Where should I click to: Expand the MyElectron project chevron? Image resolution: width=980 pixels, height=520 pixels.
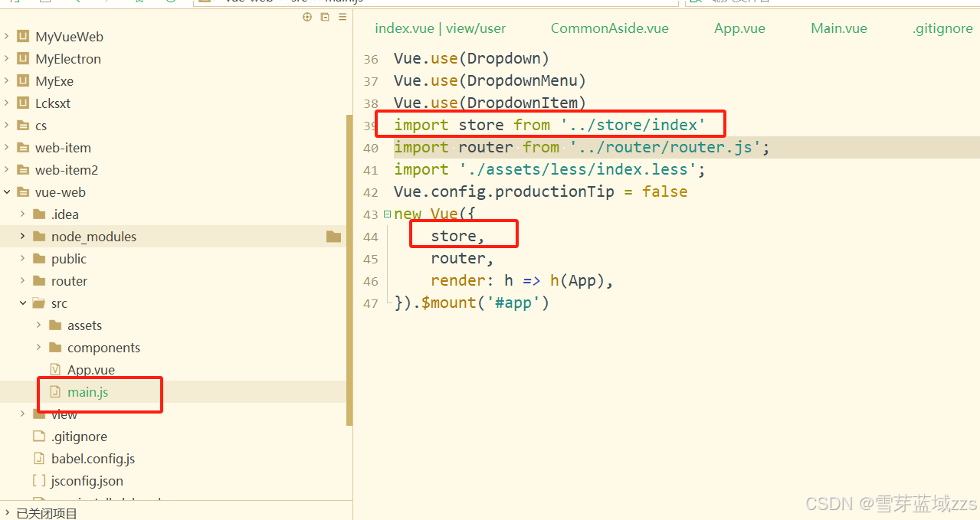pos(7,59)
